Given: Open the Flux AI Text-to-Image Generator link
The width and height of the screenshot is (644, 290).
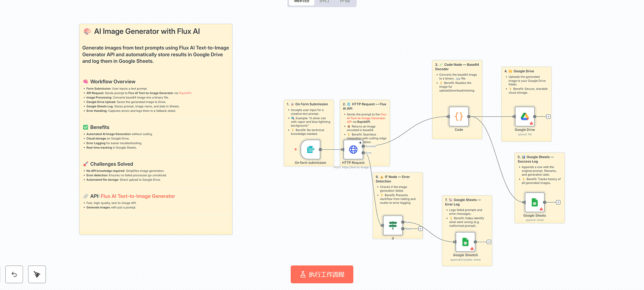Looking at the screenshot, I should [138, 196].
